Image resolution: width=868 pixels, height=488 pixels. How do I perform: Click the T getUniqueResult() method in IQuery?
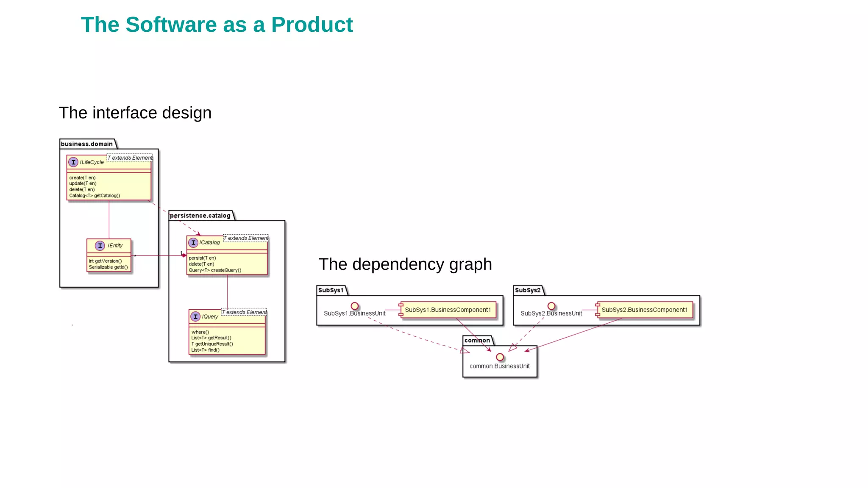pos(212,344)
